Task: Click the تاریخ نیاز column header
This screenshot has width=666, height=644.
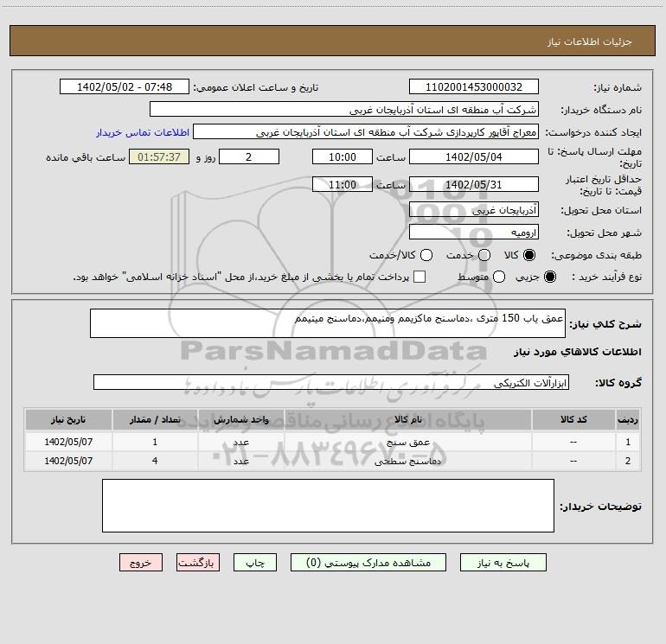Action: (68, 419)
